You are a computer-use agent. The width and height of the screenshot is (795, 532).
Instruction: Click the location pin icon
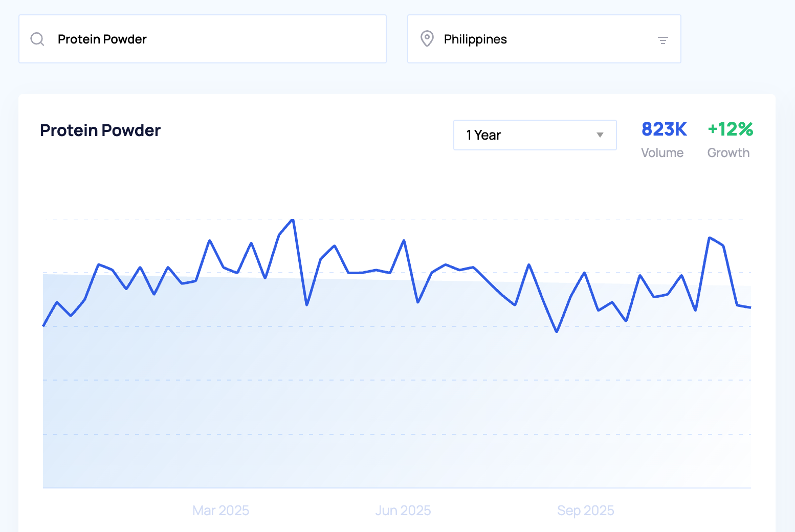[427, 39]
